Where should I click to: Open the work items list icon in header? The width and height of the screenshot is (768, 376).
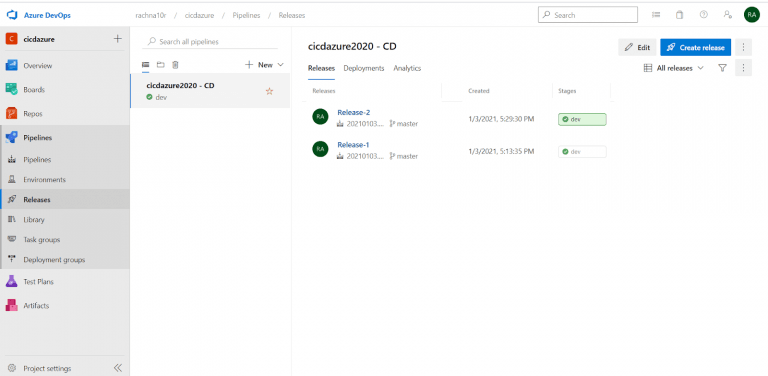pyautogui.click(x=656, y=15)
